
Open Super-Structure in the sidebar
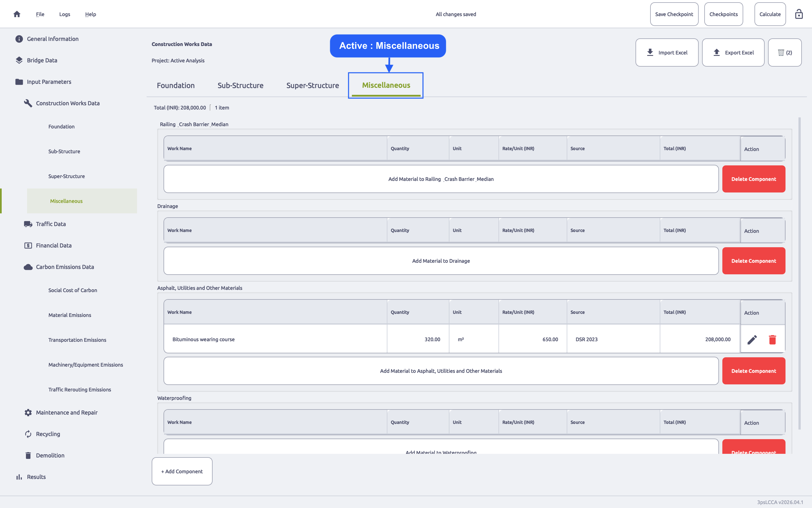(x=67, y=176)
